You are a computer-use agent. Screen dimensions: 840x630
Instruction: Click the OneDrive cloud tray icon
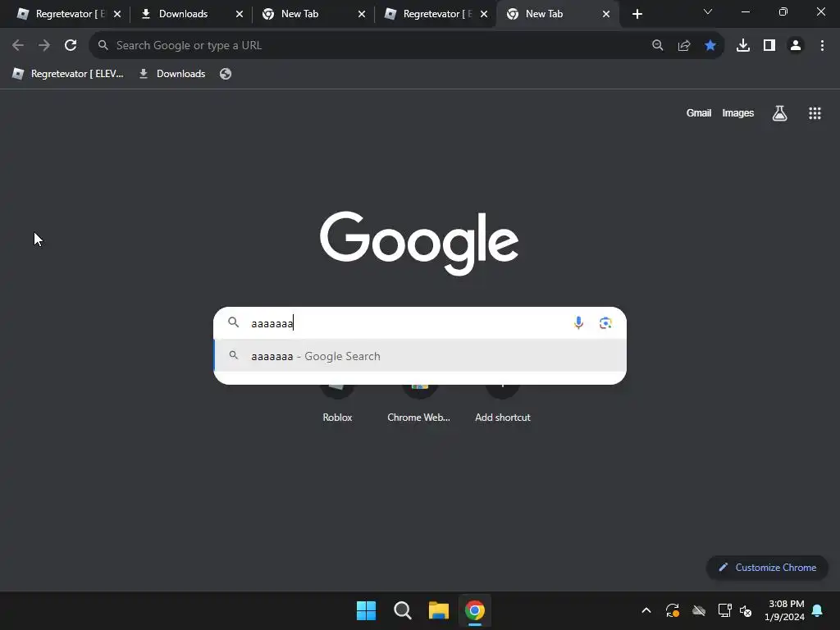[x=699, y=610]
